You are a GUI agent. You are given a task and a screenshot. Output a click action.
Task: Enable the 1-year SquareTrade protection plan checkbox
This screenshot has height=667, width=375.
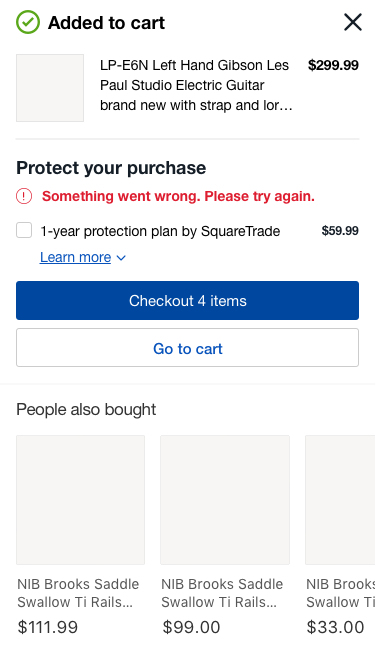[x=24, y=231]
